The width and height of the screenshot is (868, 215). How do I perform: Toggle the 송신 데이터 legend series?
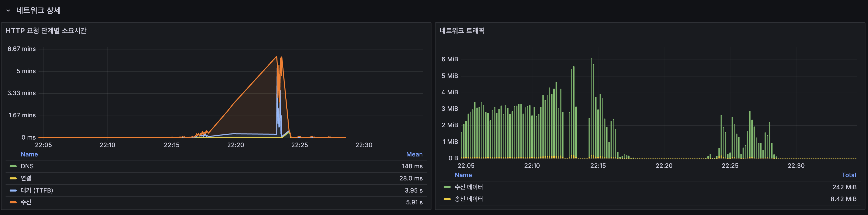469,199
